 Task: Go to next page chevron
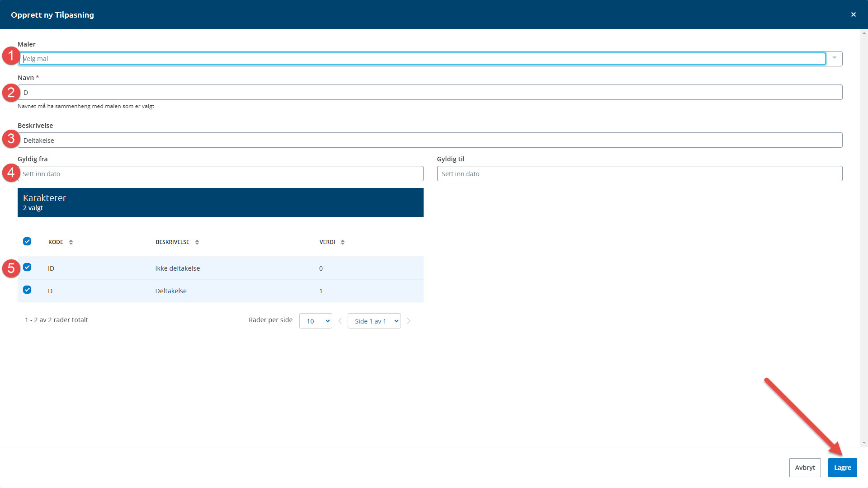click(409, 321)
